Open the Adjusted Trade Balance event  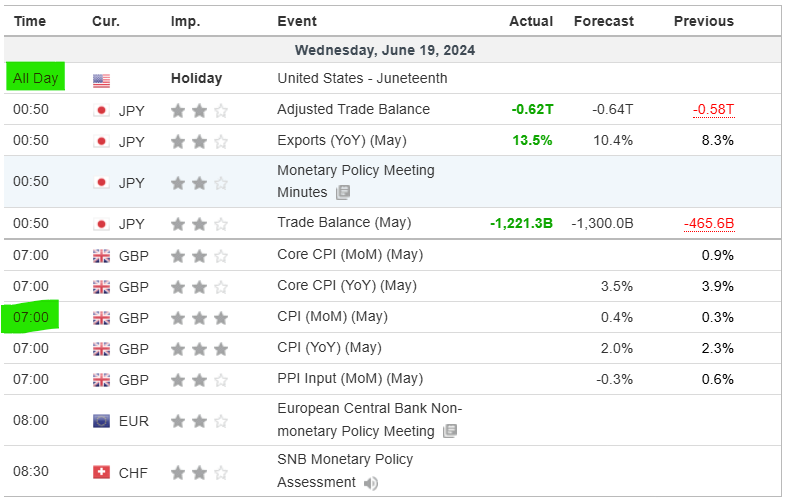tap(353, 110)
